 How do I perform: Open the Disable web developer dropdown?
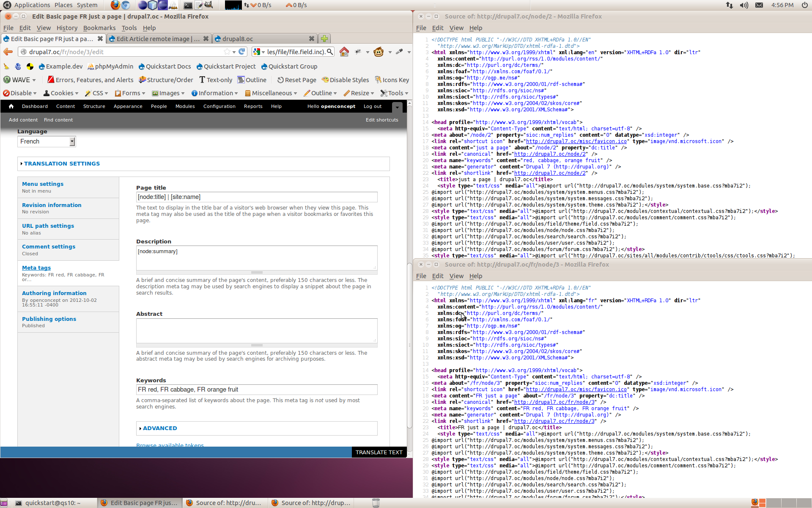[20, 93]
